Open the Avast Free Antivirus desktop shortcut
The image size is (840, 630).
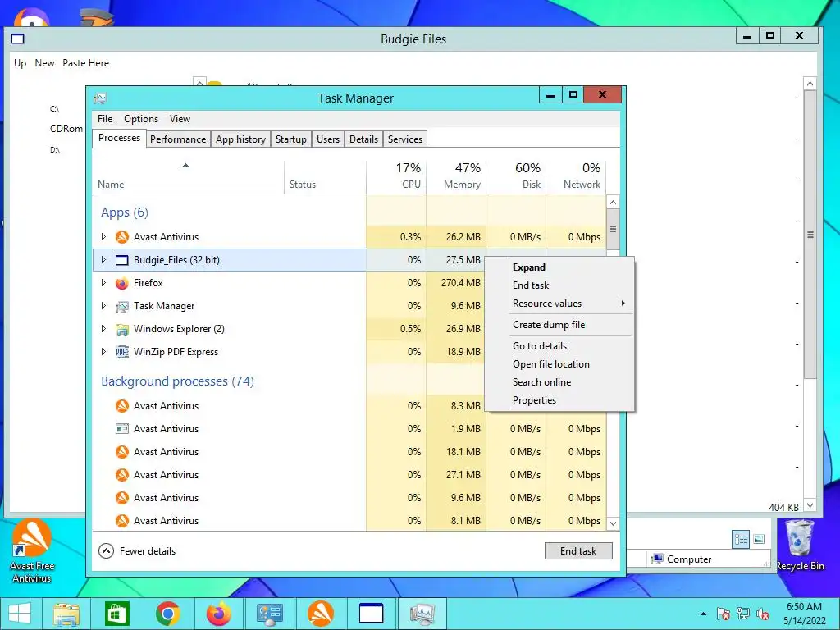pyautogui.click(x=32, y=550)
